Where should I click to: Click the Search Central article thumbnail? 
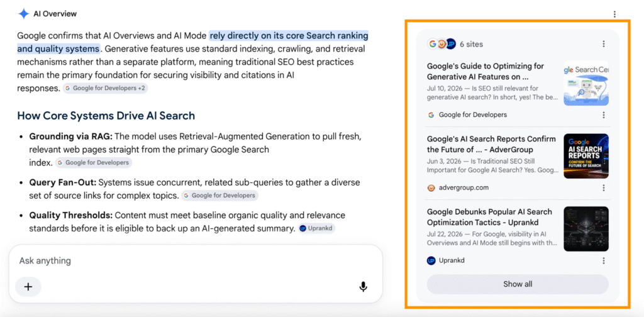point(586,84)
